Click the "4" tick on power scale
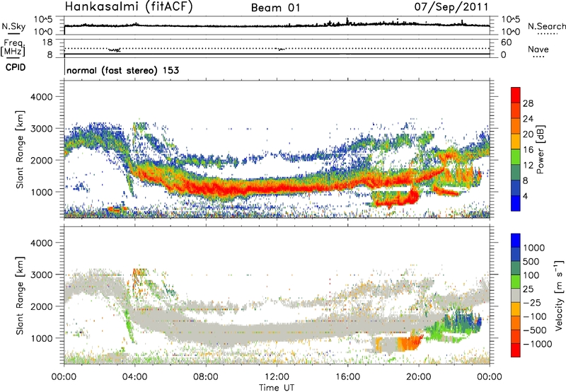 click(x=525, y=196)
